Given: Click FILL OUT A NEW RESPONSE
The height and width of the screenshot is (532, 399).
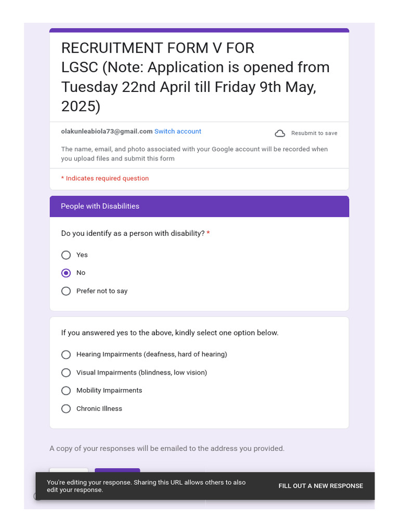Looking at the screenshot, I should (321, 486).
